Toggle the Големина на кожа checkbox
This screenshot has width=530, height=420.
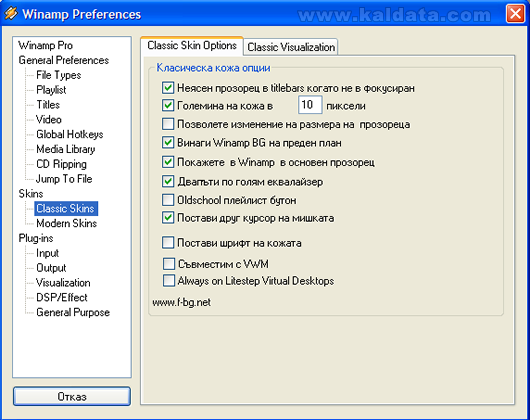point(168,105)
